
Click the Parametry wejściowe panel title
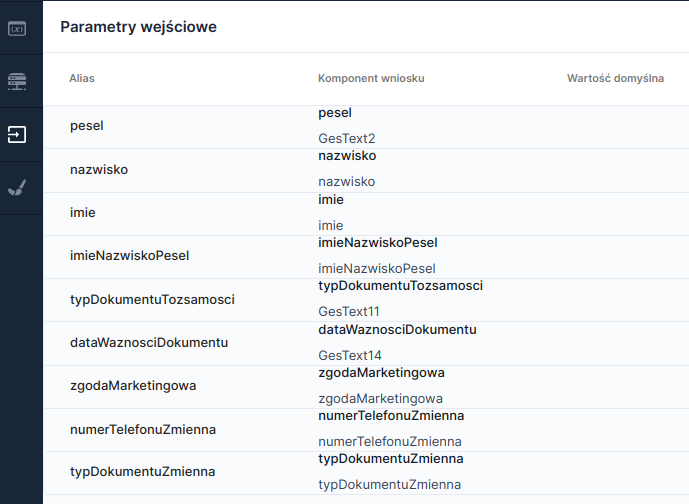[138, 27]
